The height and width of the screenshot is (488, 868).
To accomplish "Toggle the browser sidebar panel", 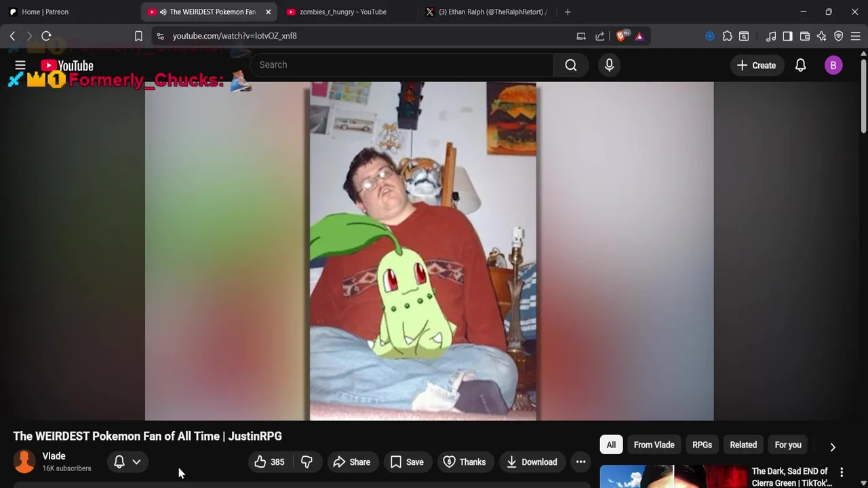I will [787, 36].
